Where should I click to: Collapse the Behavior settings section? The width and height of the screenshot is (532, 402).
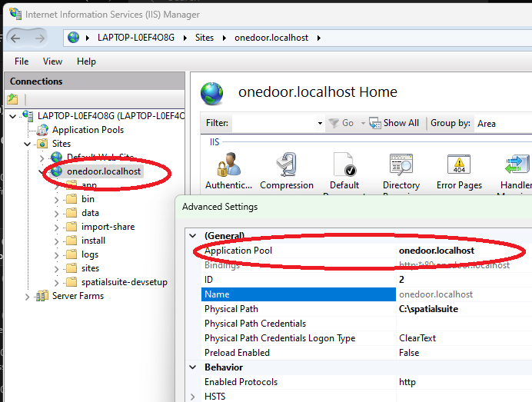(x=193, y=367)
